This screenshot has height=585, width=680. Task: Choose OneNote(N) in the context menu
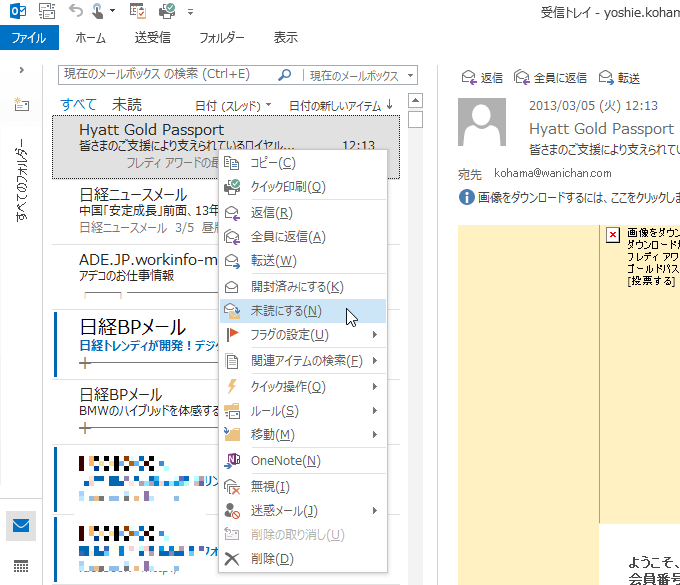click(303, 461)
